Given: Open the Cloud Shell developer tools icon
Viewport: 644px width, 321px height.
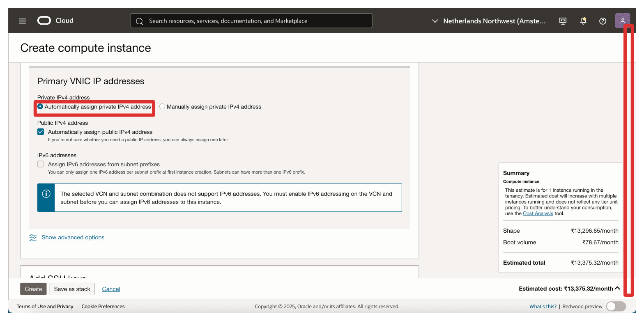Looking at the screenshot, I should (563, 21).
